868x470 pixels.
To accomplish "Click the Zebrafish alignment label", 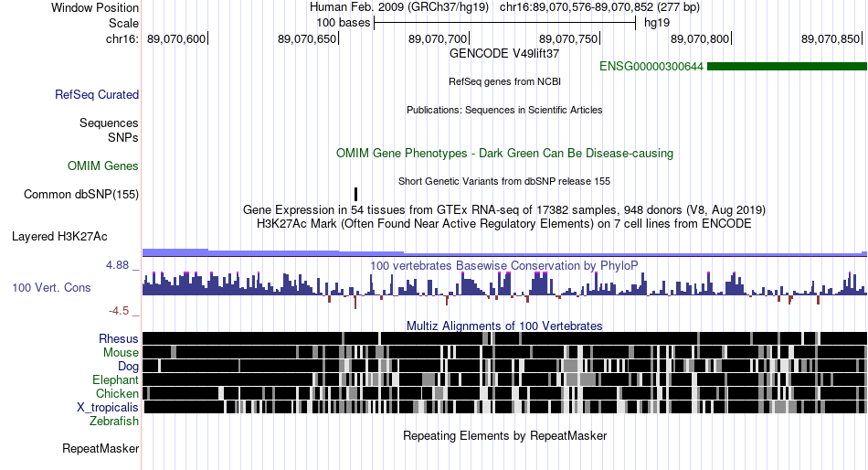I will click(x=114, y=422).
